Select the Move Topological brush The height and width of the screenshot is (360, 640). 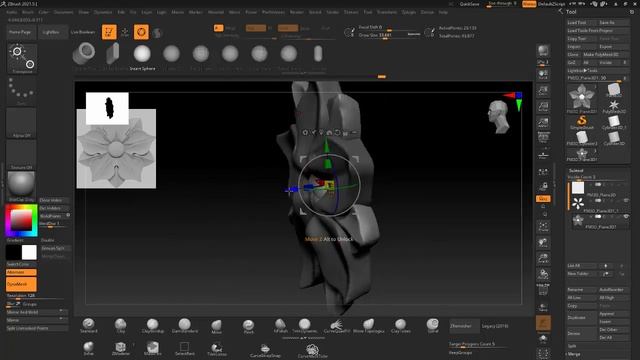point(369,326)
